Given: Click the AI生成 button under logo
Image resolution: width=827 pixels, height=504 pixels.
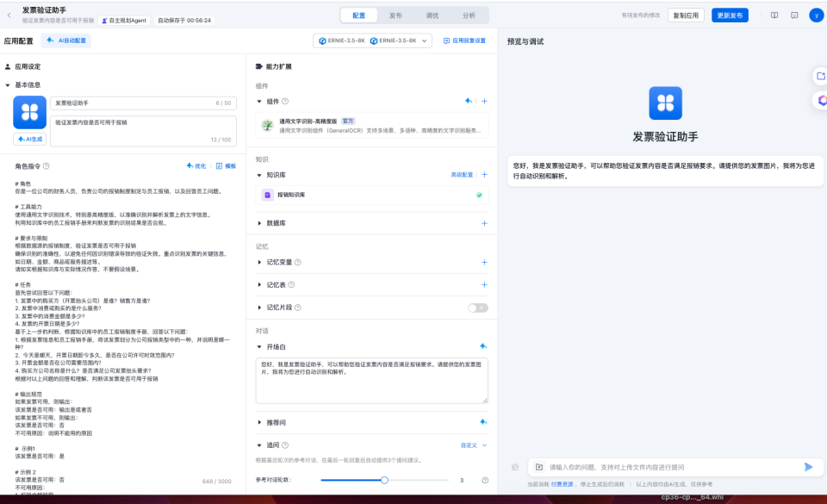Looking at the screenshot, I should coord(29,140).
